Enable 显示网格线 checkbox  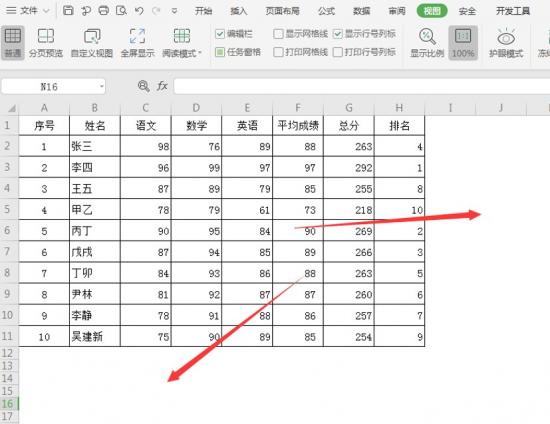coord(278,34)
